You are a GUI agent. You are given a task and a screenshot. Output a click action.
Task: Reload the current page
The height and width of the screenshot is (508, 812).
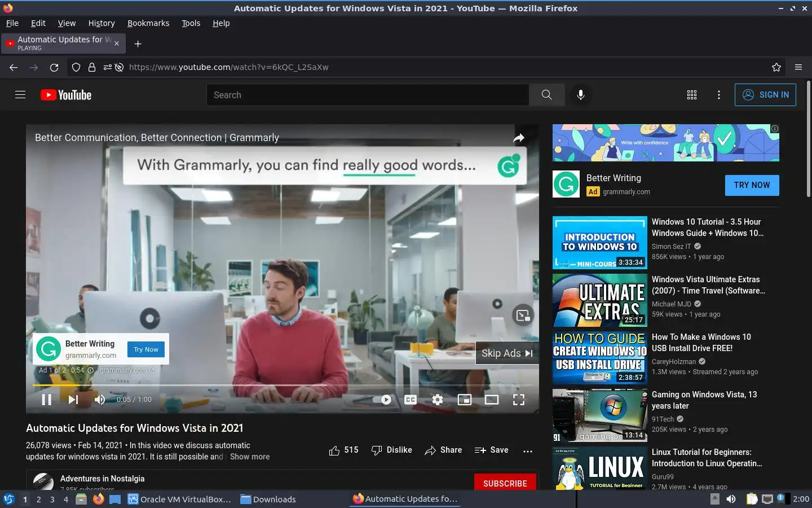[x=54, y=67]
